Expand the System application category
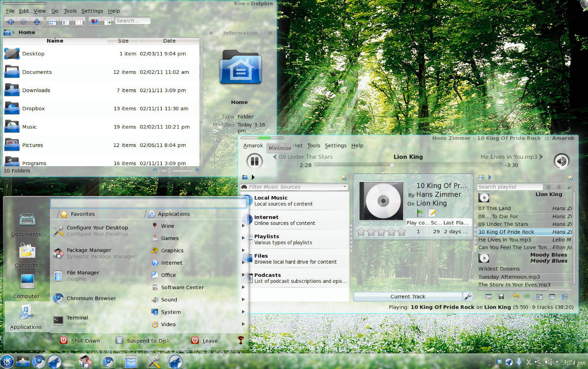588x369 pixels. pos(197,312)
